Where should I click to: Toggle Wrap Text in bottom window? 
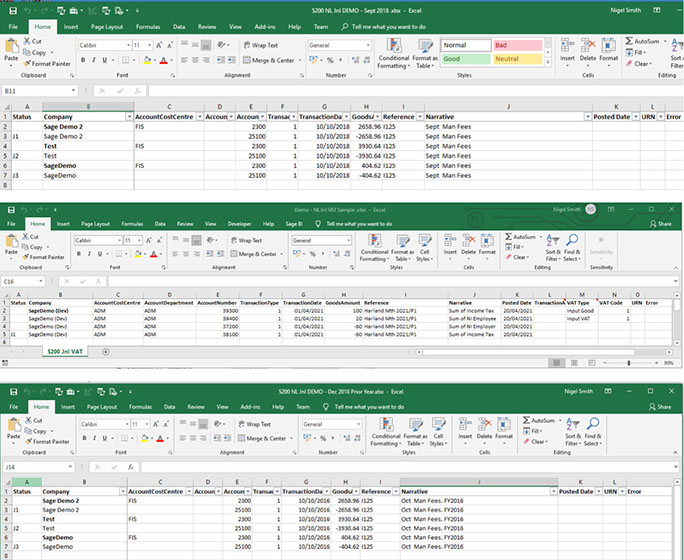[x=254, y=424]
